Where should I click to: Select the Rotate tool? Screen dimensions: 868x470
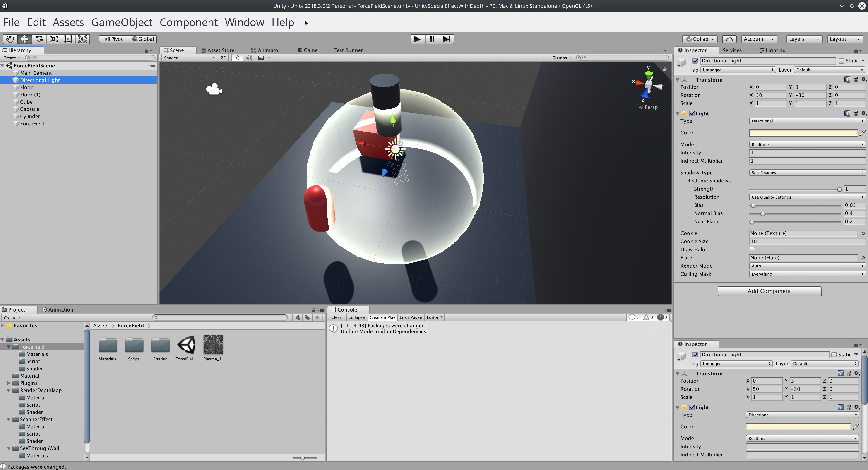(39, 39)
